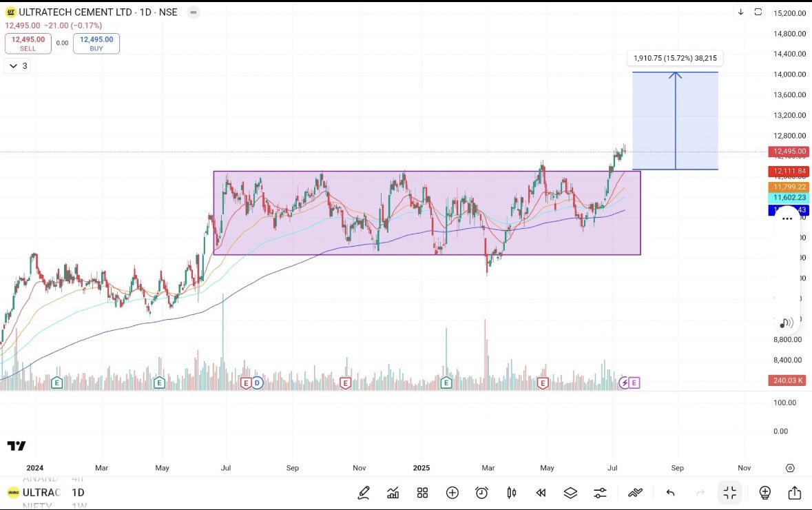
Task: Tap the orange 11,799.22 price label
Action: (789, 187)
